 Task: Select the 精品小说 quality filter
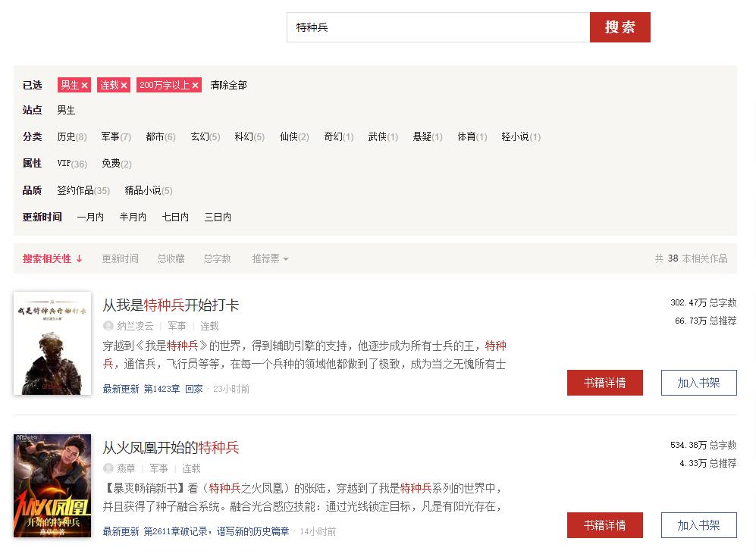[141, 190]
